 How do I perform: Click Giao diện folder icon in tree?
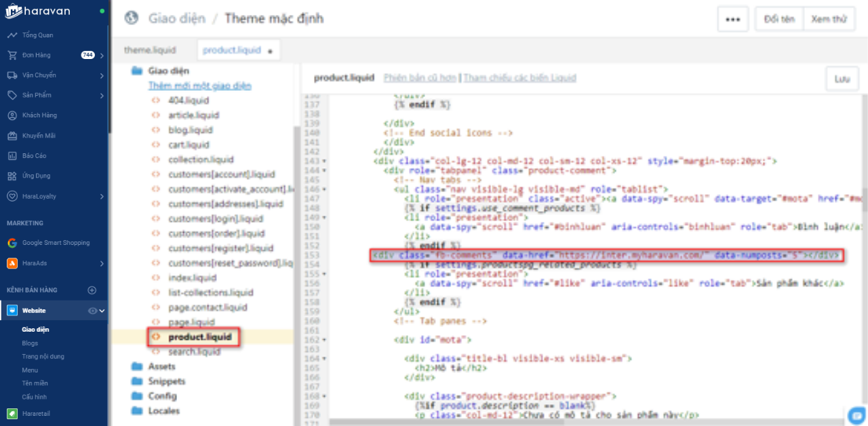click(x=136, y=71)
